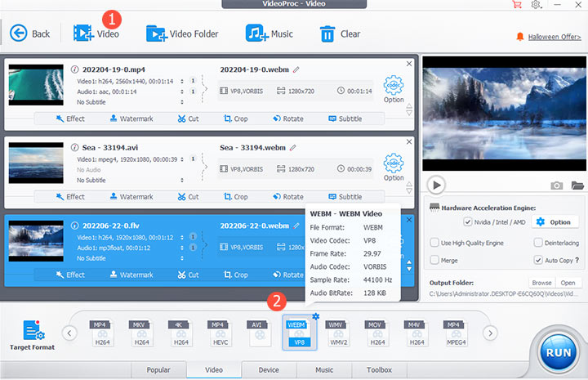Expand Video1 track options of 202206-22-0.flv
Viewport: 588px width, 380px height.
(182, 237)
